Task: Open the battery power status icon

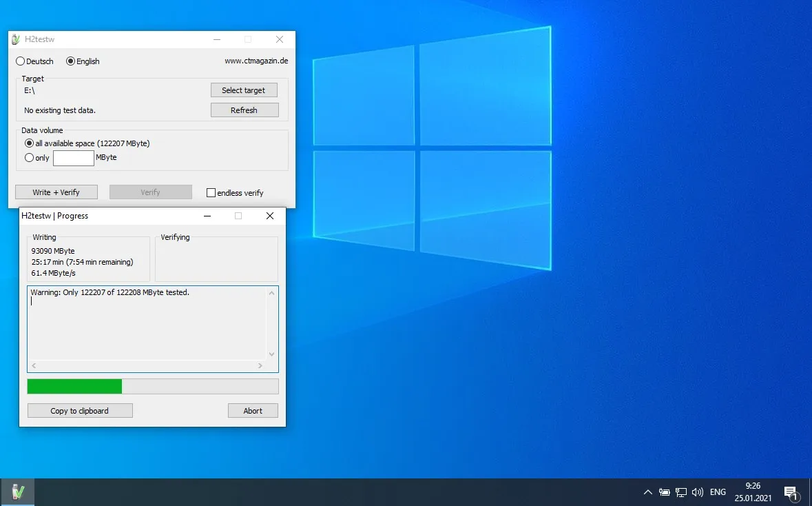Action: (665, 492)
